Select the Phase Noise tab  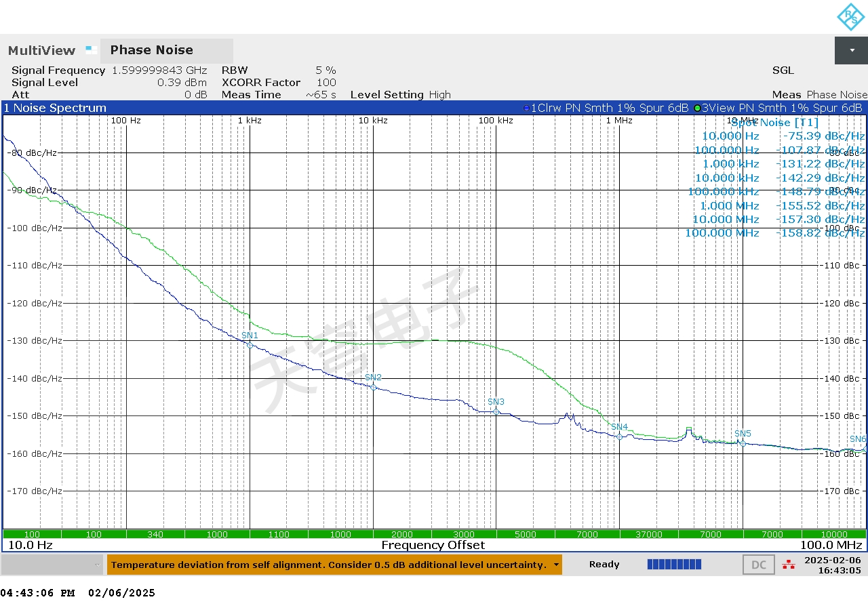pos(167,51)
